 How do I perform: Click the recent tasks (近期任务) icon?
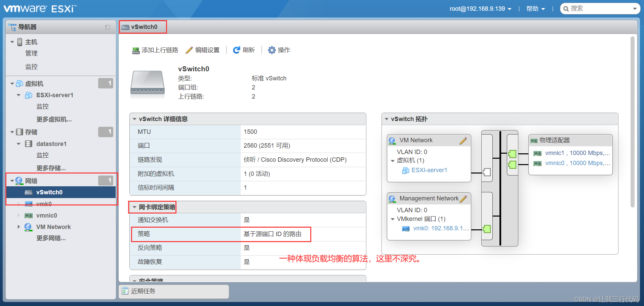click(x=125, y=291)
